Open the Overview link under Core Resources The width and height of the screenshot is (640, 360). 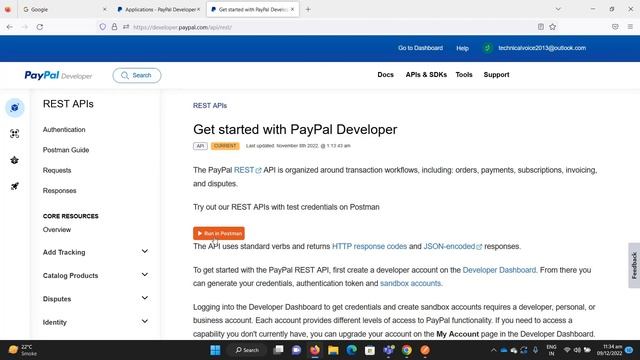click(57, 230)
